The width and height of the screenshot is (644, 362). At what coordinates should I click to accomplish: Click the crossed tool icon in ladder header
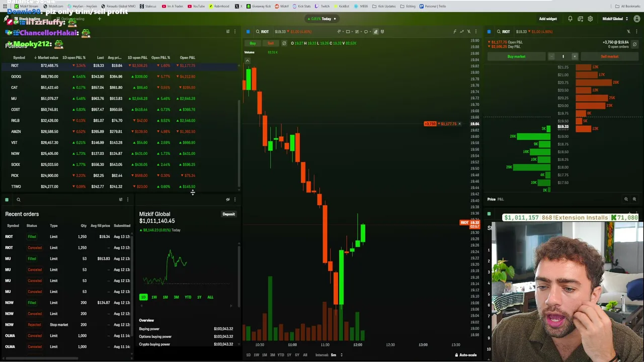click(628, 32)
